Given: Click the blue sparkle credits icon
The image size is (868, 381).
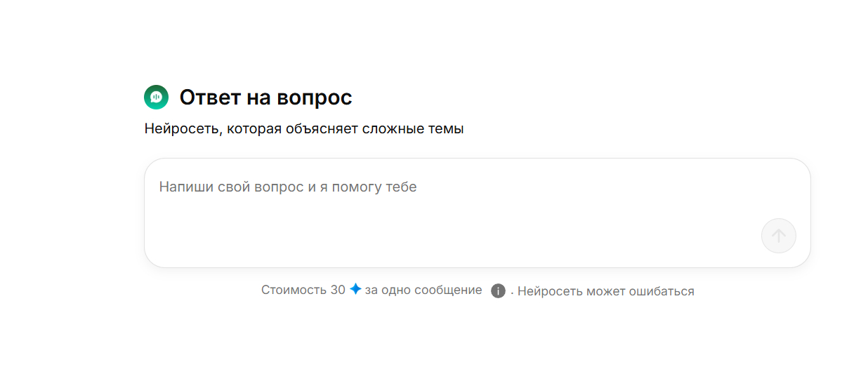Looking at the screenshot, I should coord(355,289).
